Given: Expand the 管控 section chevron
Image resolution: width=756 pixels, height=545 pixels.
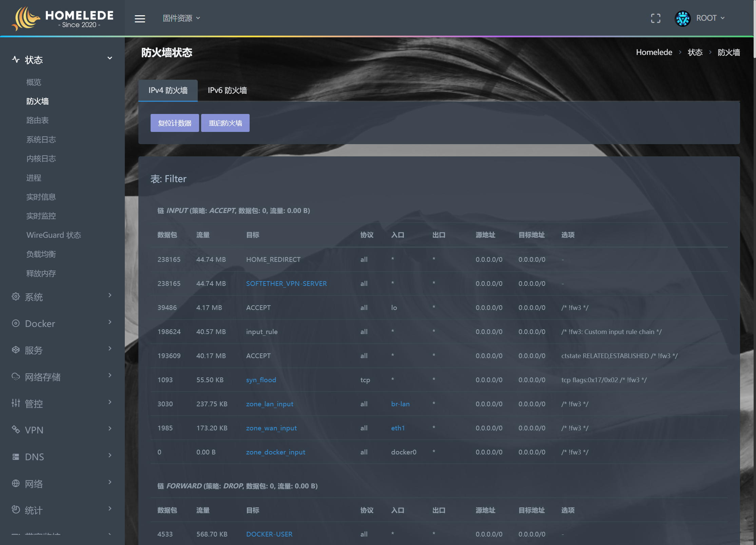Looking at the screenshot, I should (110, 402).
